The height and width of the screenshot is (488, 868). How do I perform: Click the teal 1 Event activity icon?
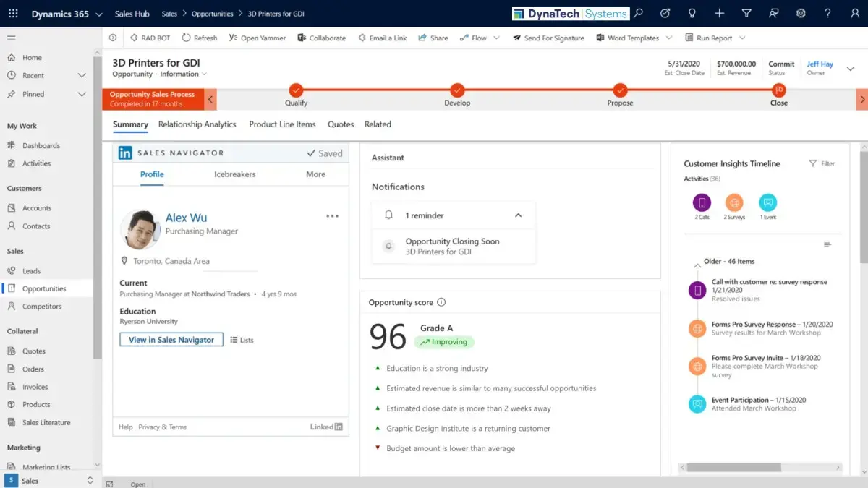tap(767, 202)
